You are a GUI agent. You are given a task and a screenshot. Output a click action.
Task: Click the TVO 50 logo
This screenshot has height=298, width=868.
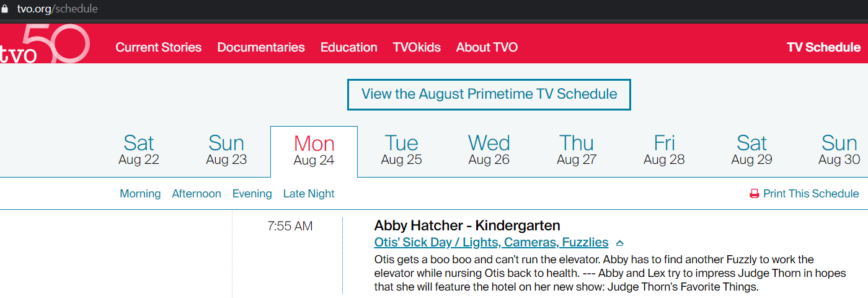(x=43, y=45)
